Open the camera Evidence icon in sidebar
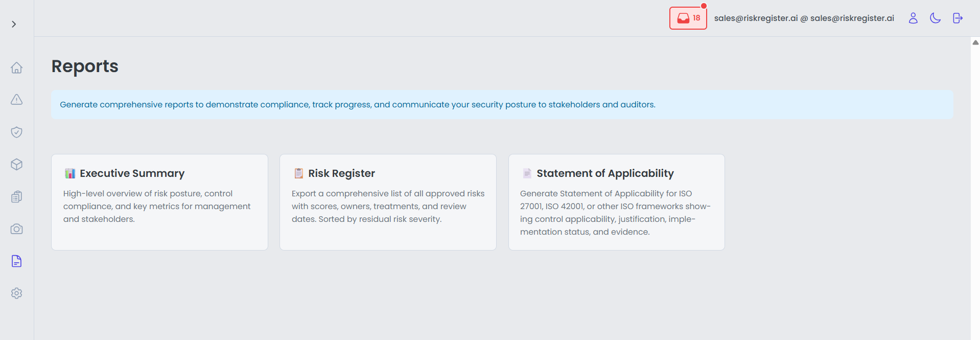This screenshot has width=980, height=340. click(x=17, y=229)
